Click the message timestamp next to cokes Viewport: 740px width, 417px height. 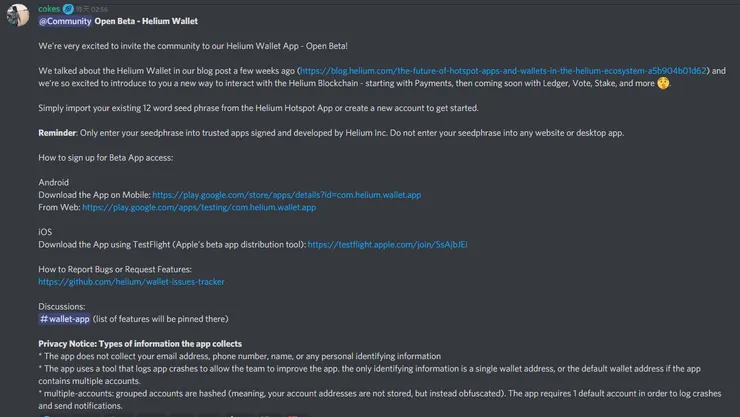click(93, 9)
